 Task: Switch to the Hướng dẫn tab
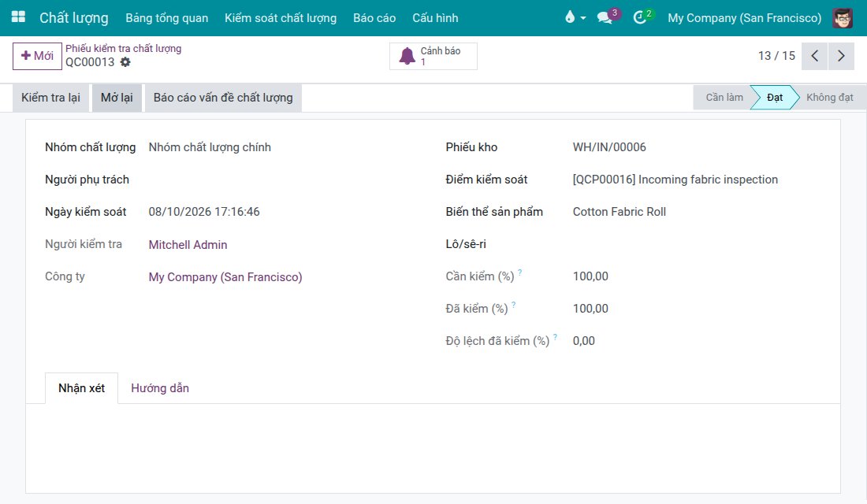tap(160, 388)
